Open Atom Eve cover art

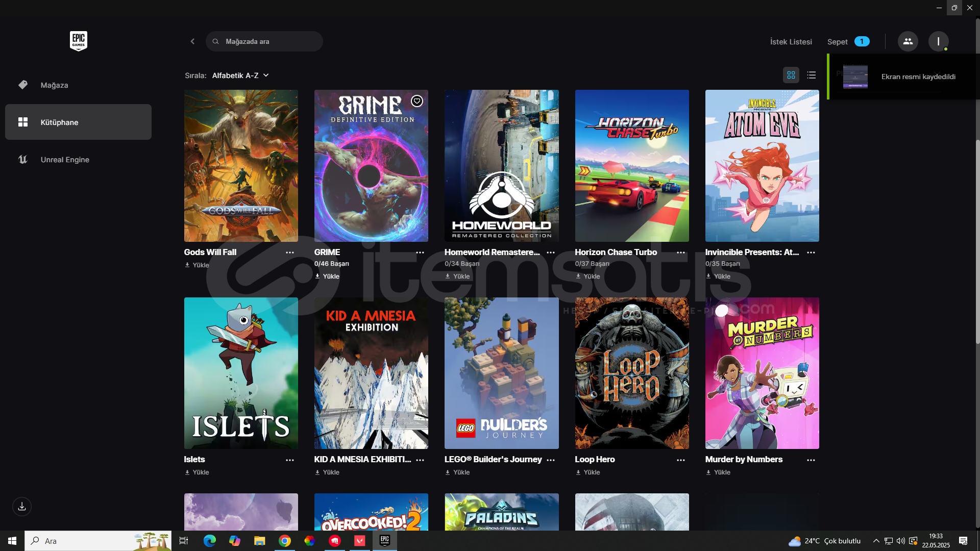coord(762,166)
